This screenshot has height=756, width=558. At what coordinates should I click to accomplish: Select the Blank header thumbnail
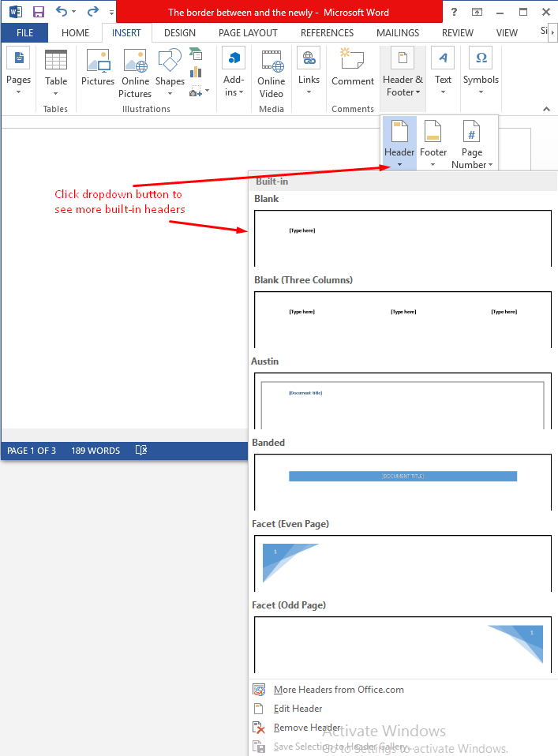403,238
